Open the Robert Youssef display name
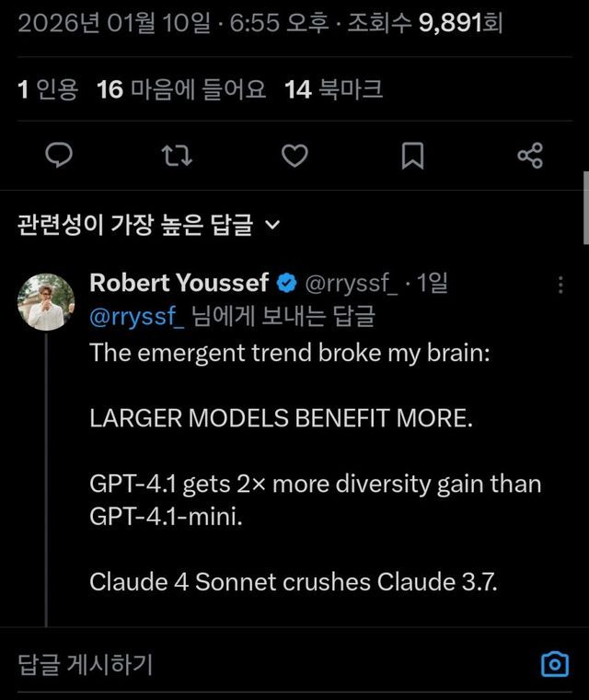The image size is (589, 700). (x=179, y=283)
